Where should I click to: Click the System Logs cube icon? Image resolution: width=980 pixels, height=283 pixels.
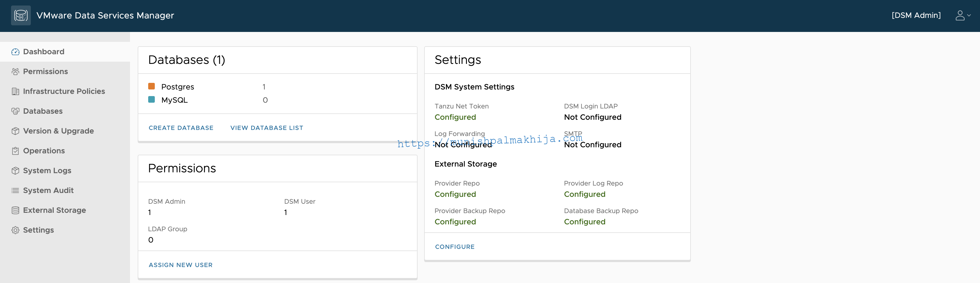tap(15, 170)
